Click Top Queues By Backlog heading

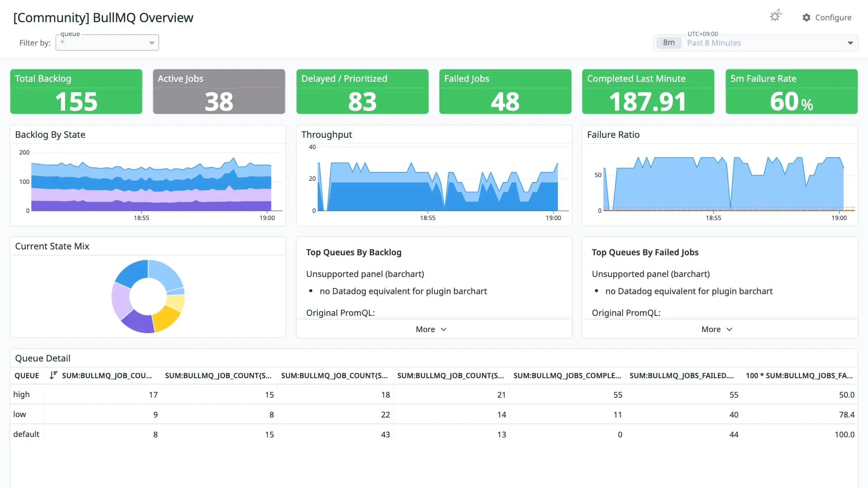pos(354,252)
